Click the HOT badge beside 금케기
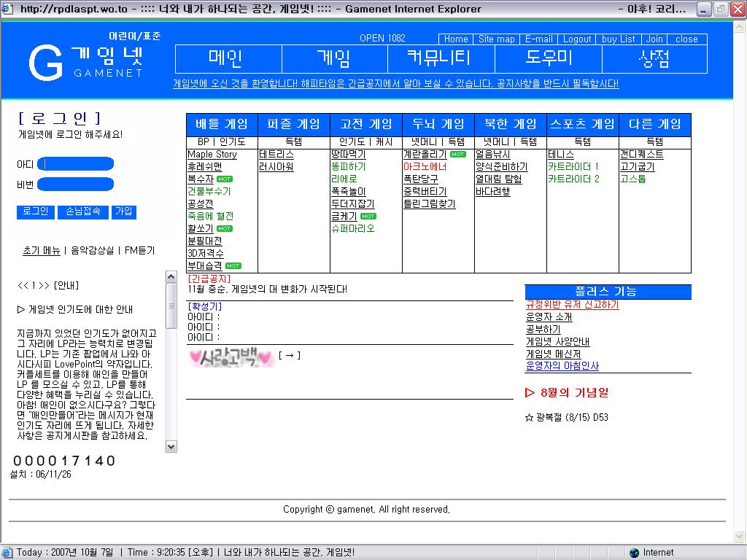 coord(368,217)
